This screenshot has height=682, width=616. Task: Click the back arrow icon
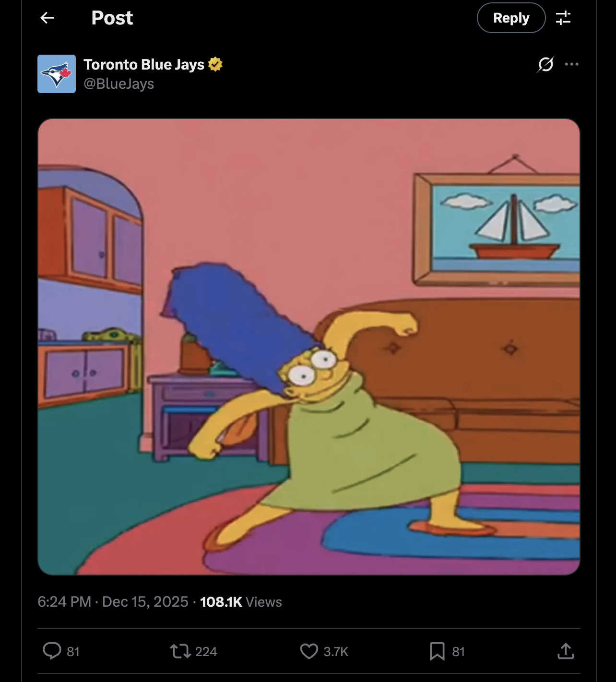pyautogui.click(x=47, y=18)
